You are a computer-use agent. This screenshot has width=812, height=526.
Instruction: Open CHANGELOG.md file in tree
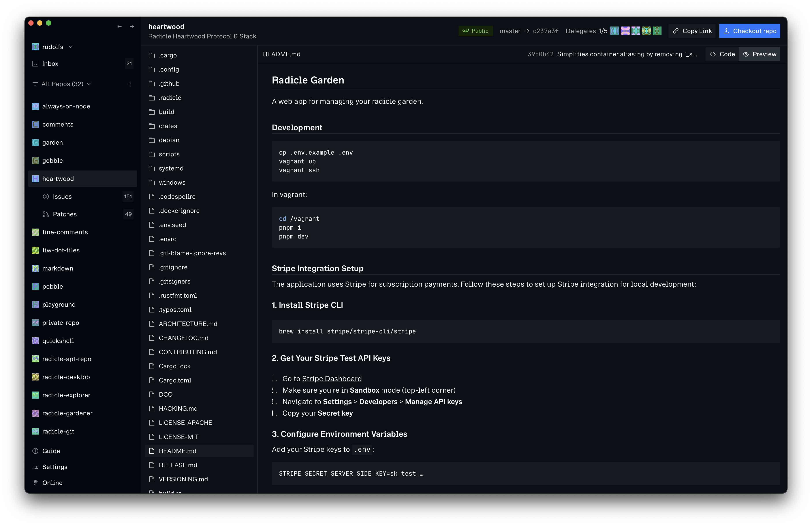[183, 338]
